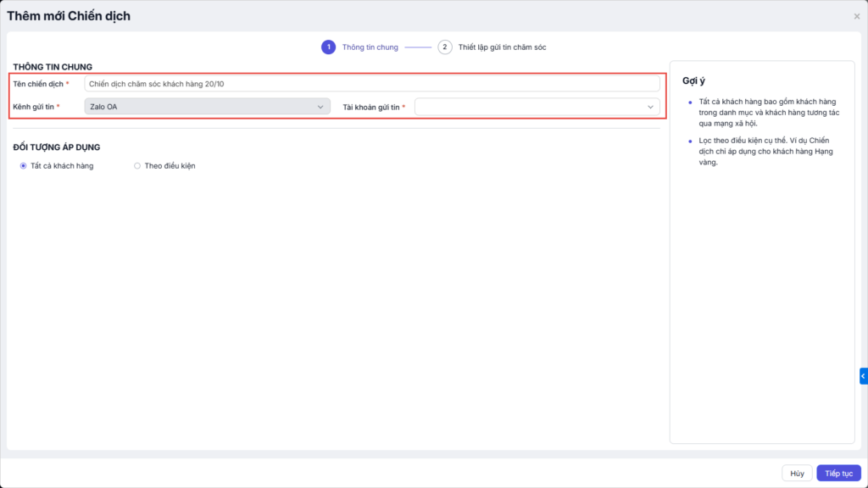Click the Tài khoản gửi tin field label
868x488 pixels.
click(x=371, y=107)
